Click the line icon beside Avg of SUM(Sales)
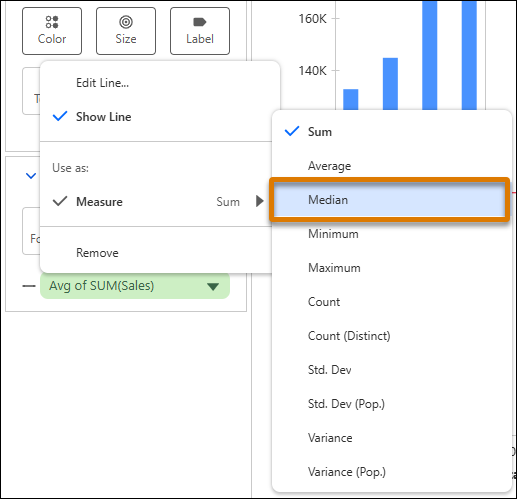The height and width of the screenshot is (499, 517). click(29, 286)
